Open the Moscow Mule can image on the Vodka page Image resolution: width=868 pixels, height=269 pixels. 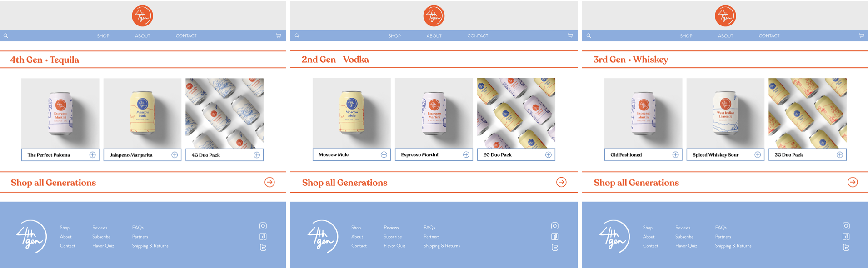[x=352, y=113]
